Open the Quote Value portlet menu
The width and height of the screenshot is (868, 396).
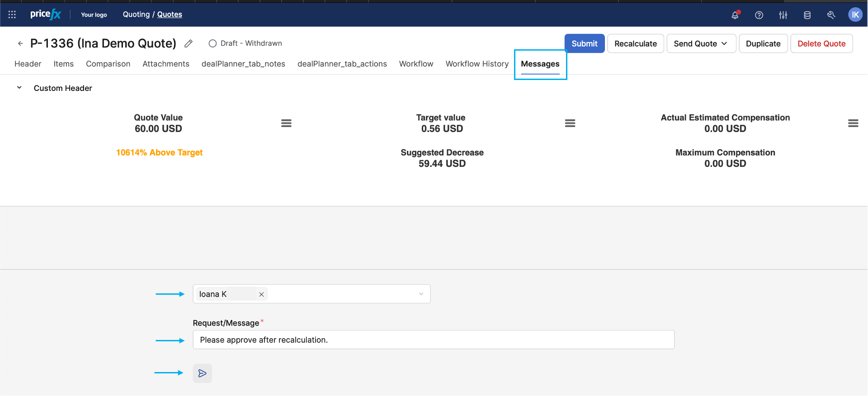pyautogui.click(x=286, y=123)
